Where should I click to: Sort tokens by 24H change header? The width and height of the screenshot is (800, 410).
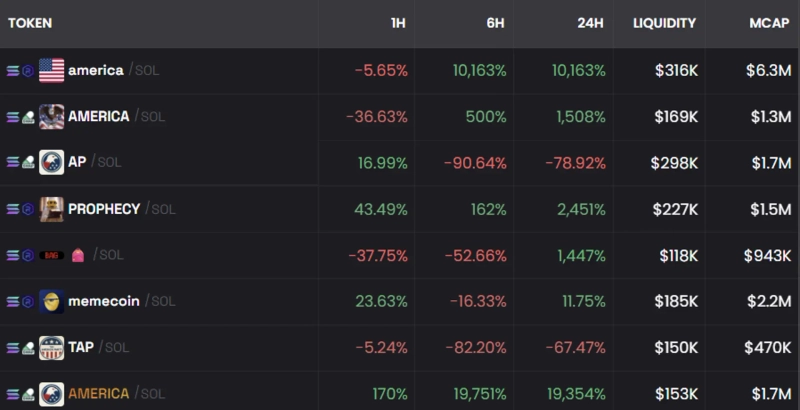[x=590, y=23]
